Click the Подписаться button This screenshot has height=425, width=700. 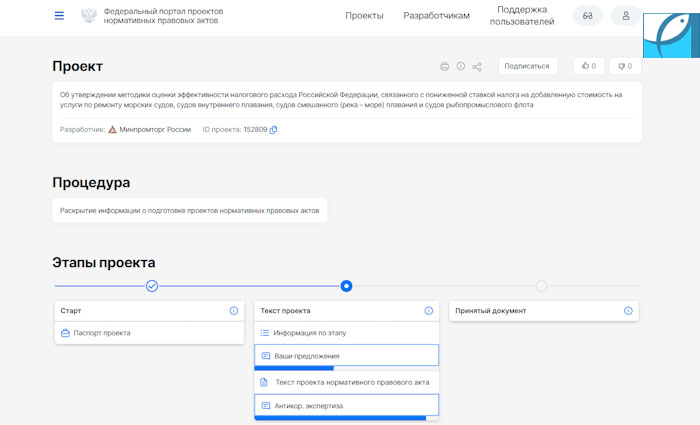(x=527, y=66)
